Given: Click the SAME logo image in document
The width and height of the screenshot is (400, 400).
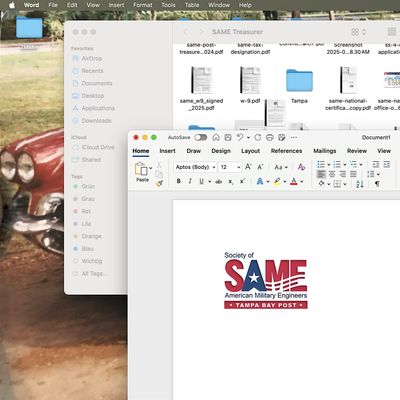Looking at the screenshot, I should pos(266,280).
